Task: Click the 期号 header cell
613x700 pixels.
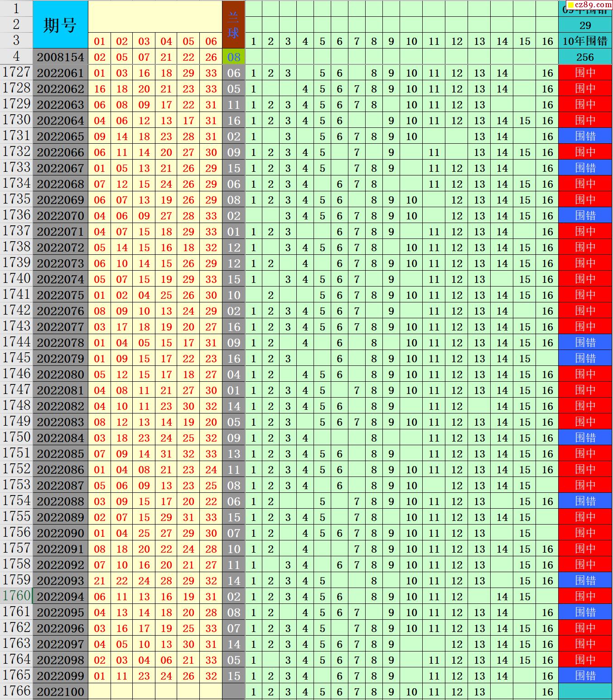Action: pyautogui.click(x=60, y=25)
